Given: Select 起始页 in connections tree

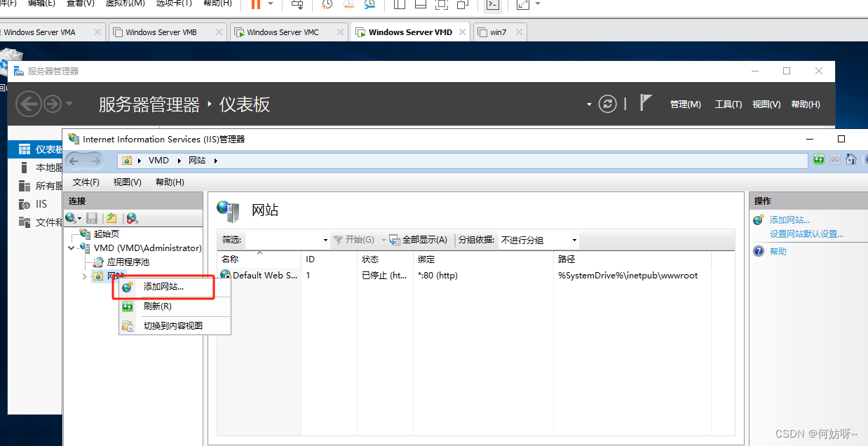Looking at the screenshot, I should 106,234.
